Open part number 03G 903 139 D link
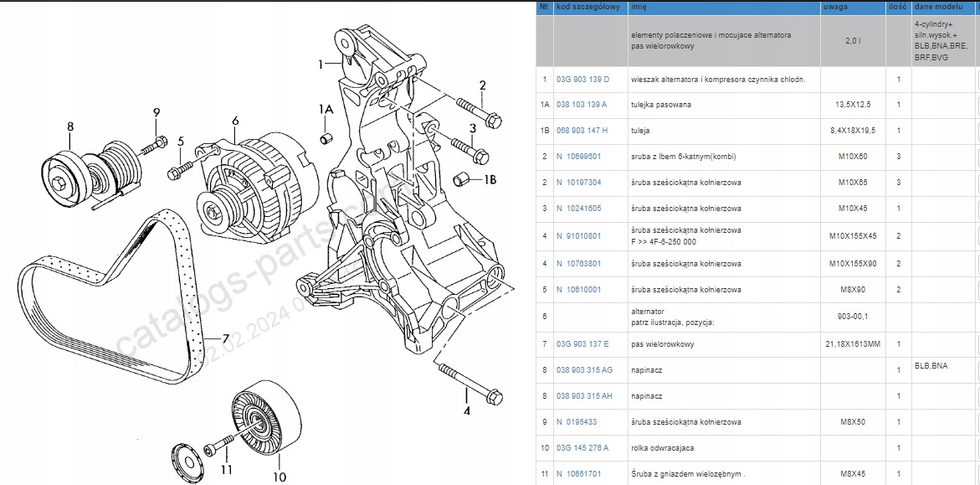Screen dimensions: 980x485 [x=582, y=80]
